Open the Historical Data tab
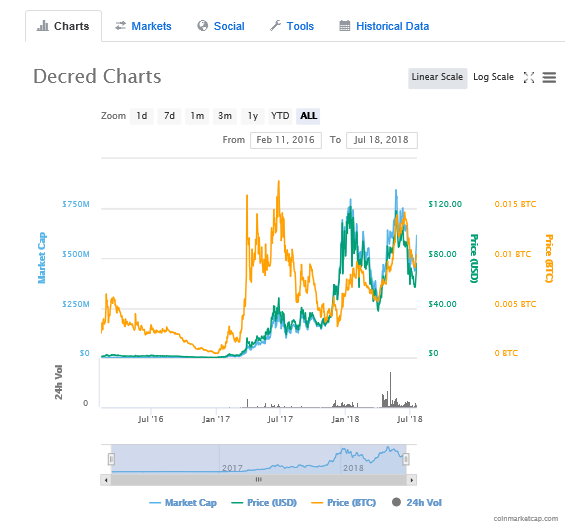Viewport: 587px width, 532px height. 384,26
